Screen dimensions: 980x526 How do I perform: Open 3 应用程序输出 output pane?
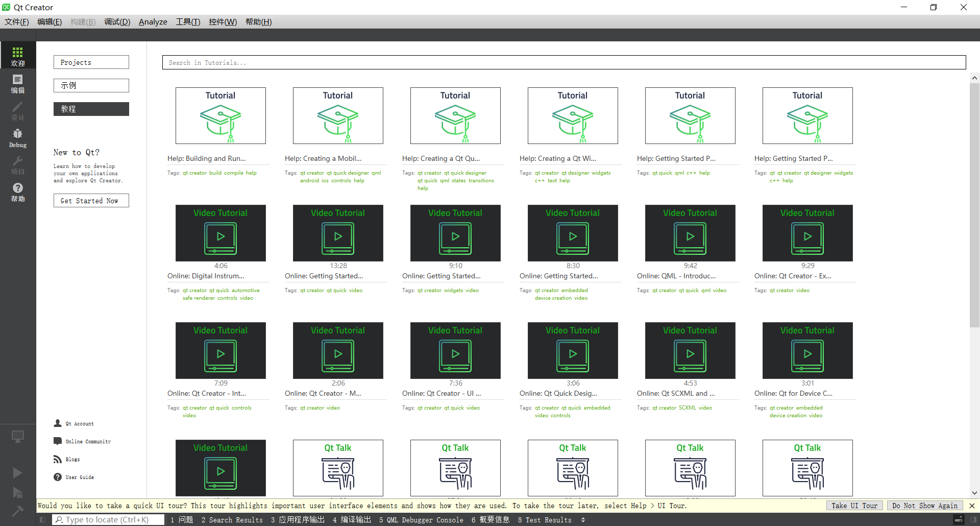pyautogui.click(x=298, y=520)
